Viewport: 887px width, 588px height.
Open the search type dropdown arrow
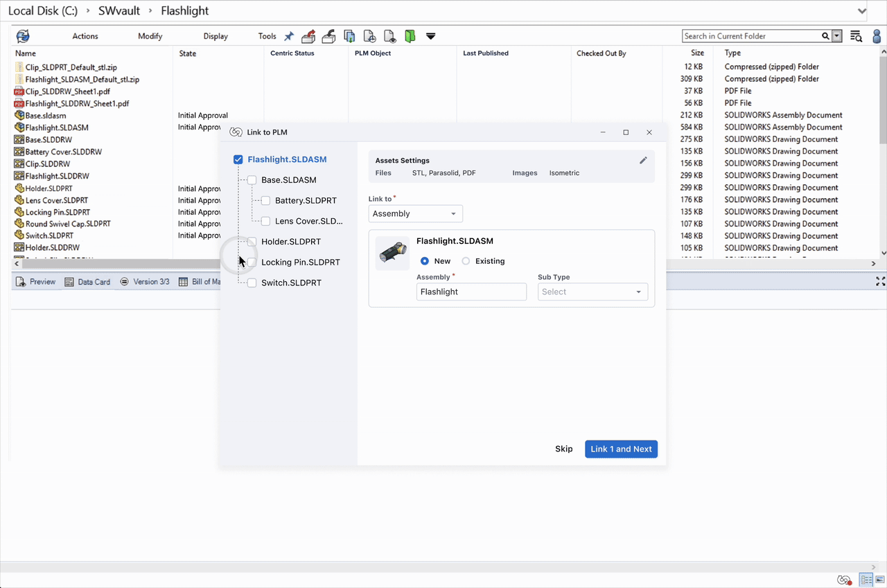coord(836,36)
